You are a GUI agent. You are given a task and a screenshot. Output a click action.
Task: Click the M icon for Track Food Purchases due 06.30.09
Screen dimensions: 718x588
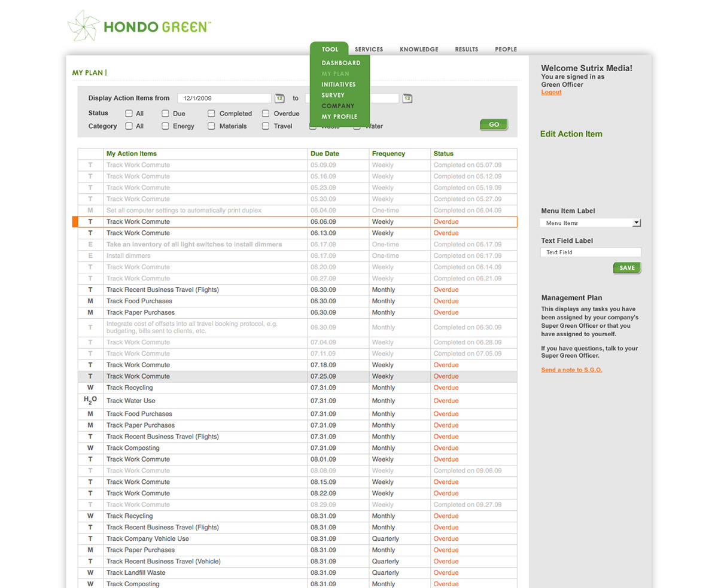(x=90, y=301)
